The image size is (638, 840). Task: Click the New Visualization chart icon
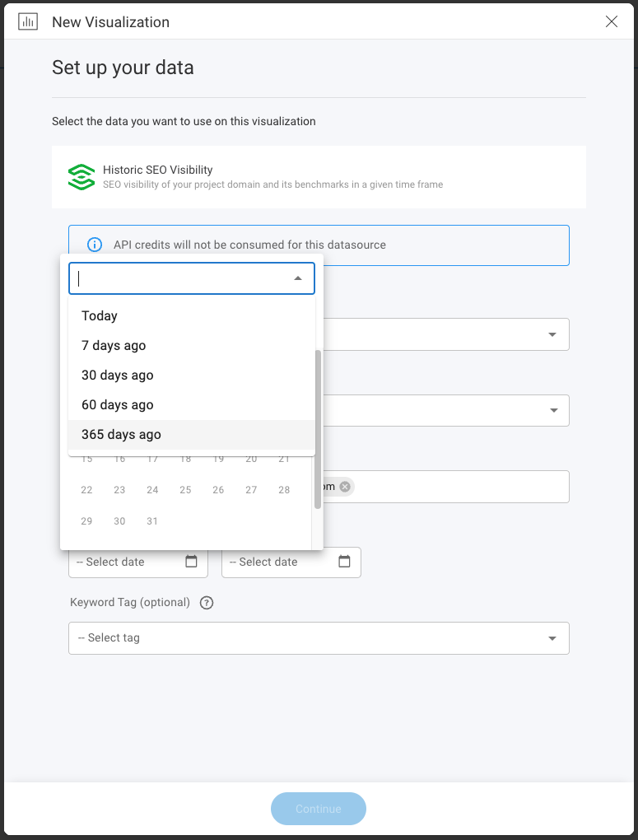[28, 21]
